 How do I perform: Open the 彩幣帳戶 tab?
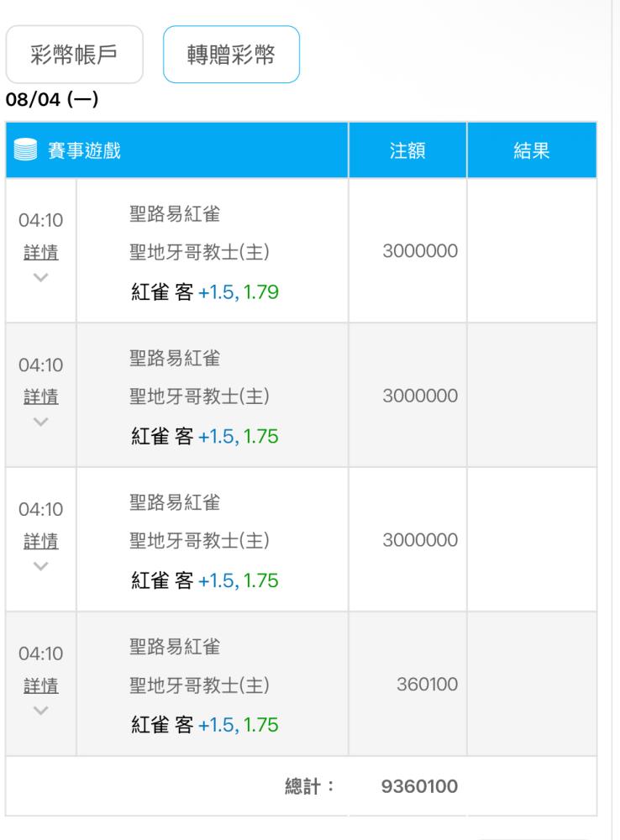75,54
